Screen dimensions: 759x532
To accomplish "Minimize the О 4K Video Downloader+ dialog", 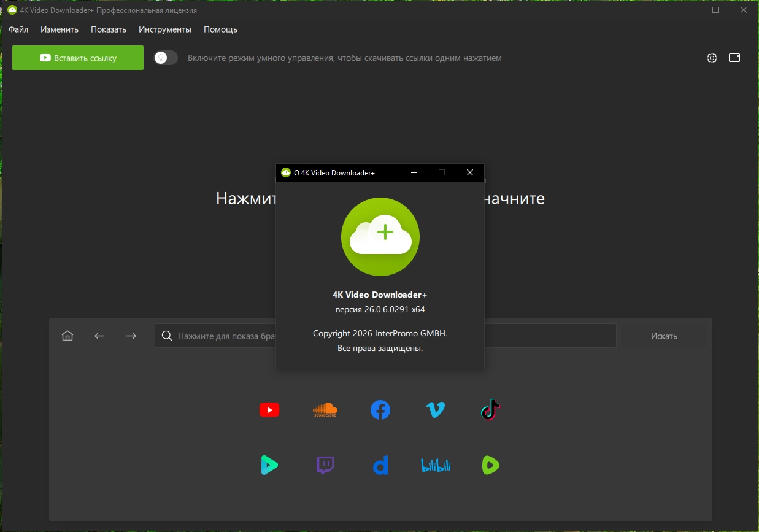I will point(414,172).
